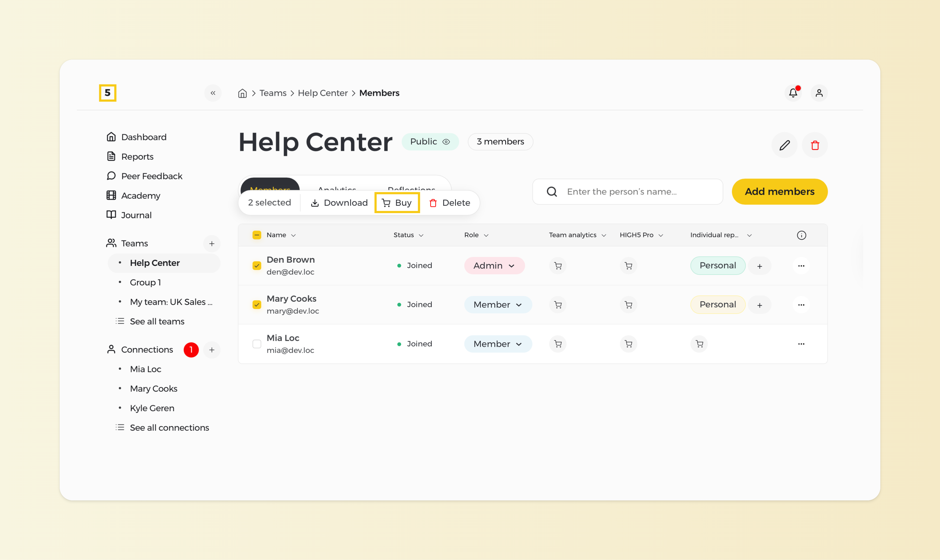The image size is (940, 560).
Task: Open the info icon in table header
Action: (801, 235)
